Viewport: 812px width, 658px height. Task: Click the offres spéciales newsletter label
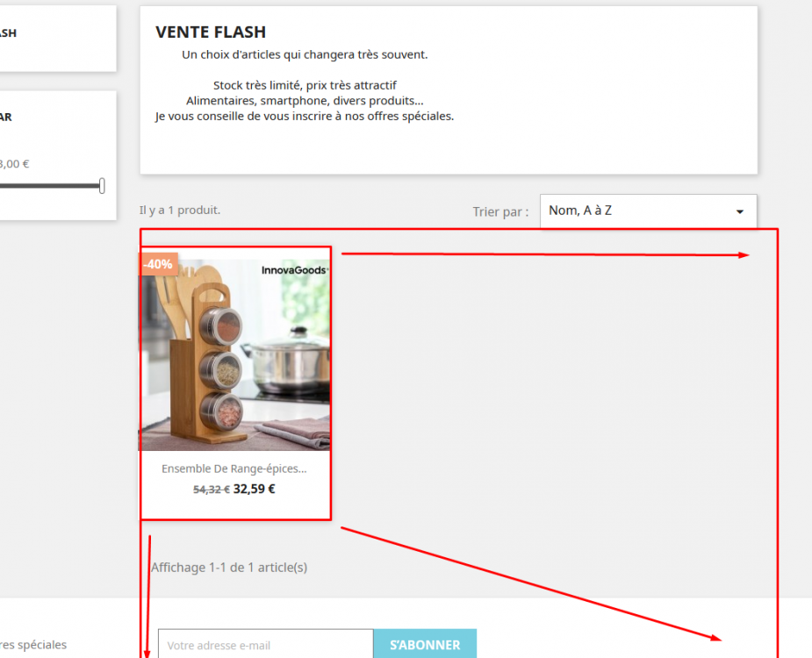33,645
